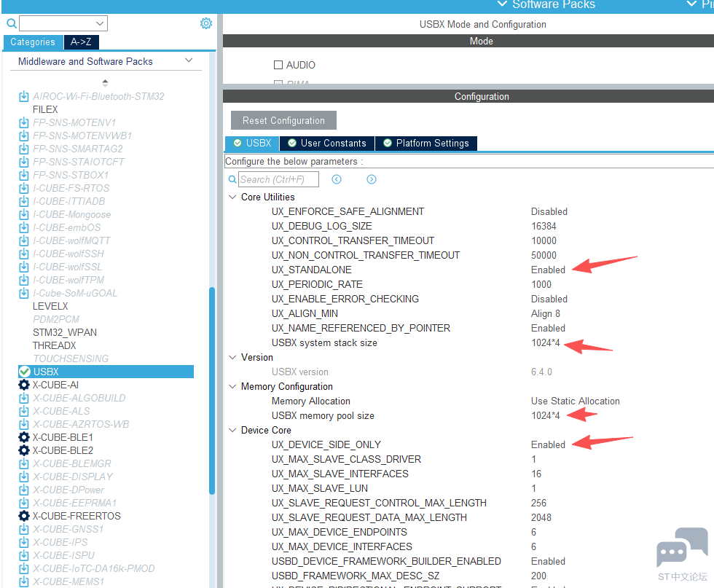Switch to the Categories tab
Viewport: 714px width, 588px height.
[x=33, y=42]
